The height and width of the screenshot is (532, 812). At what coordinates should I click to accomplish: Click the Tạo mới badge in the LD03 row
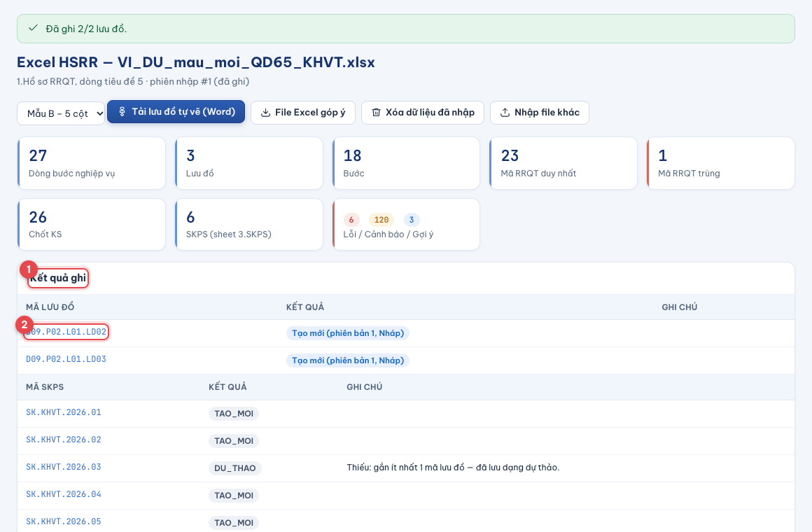point(348,360)
